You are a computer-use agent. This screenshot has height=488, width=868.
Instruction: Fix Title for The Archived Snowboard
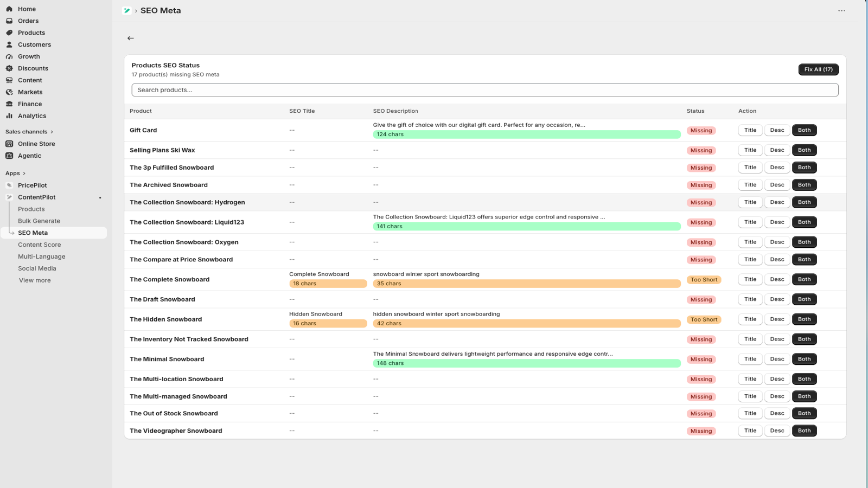click(x=750, y=185)
